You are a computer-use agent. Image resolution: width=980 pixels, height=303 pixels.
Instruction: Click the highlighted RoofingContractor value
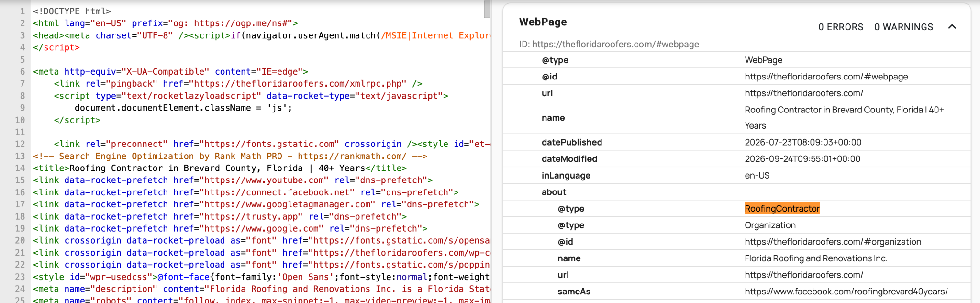pyautogui.click(x=782, y=209)
